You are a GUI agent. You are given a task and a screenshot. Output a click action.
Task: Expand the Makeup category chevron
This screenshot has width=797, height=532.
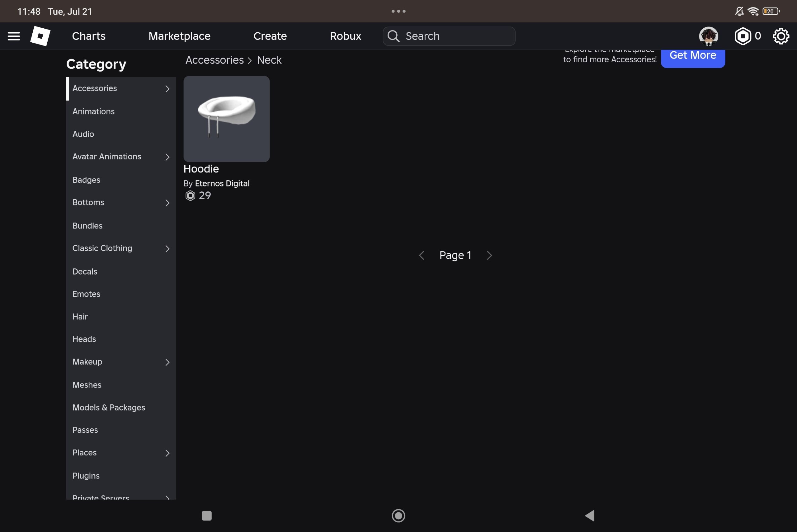pos(167,362)
